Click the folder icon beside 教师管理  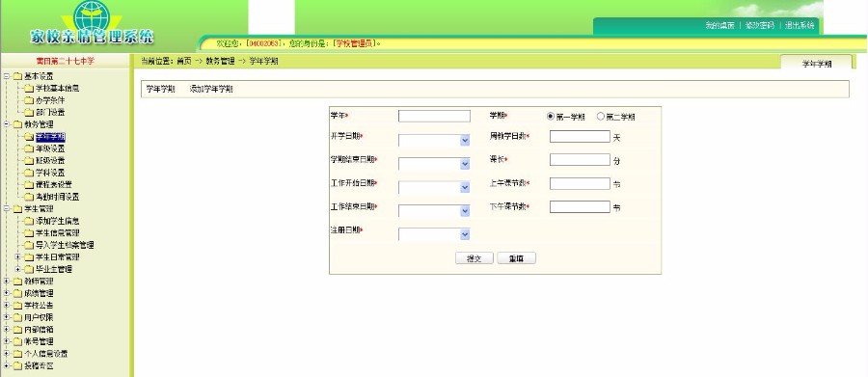(x=17, y=282)
